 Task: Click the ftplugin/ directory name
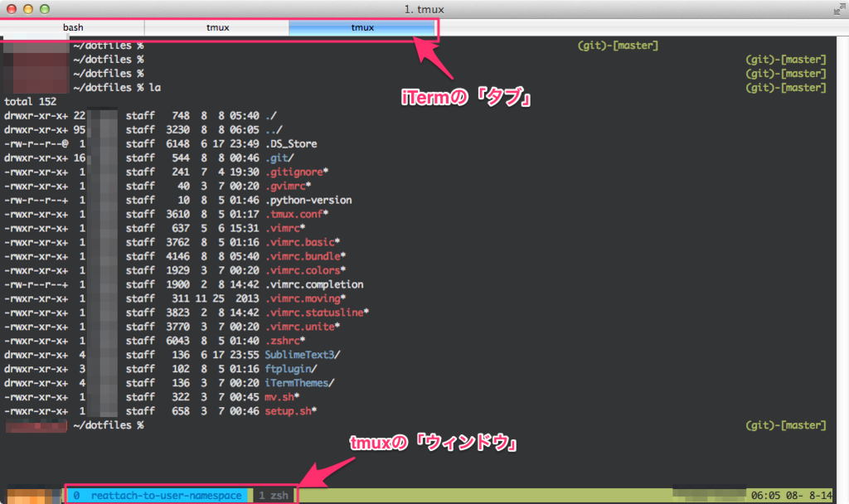pyautogui.click(x=291, y=369)
